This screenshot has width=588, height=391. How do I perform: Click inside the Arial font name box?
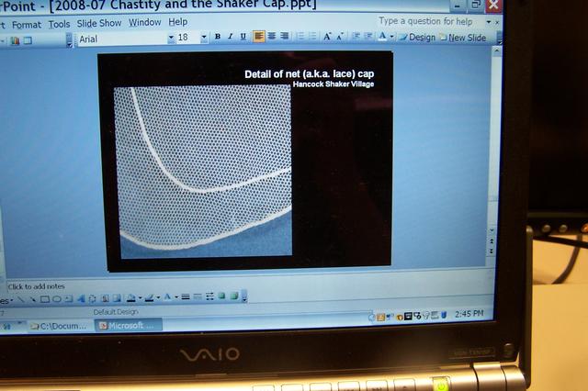pos(122,39)
